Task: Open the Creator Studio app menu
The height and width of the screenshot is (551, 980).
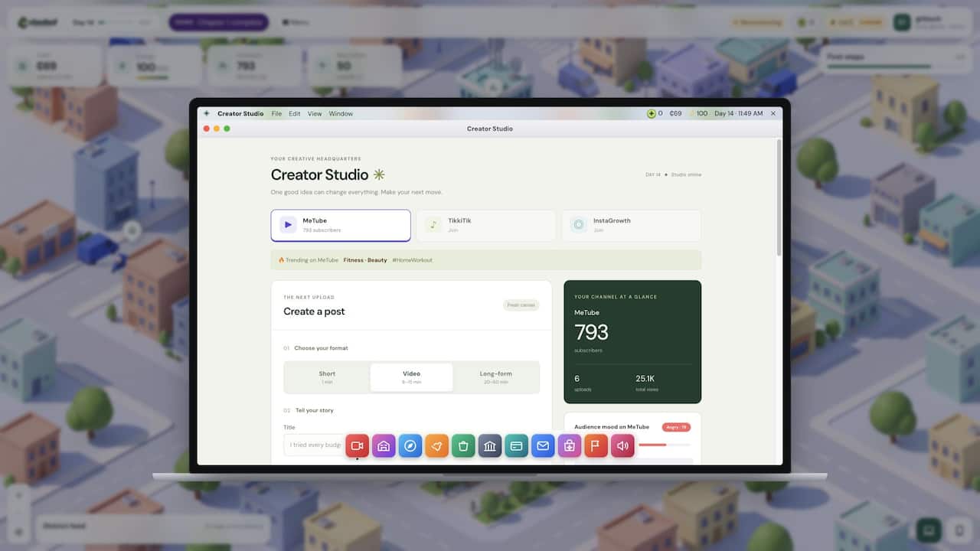Action: click(x=240, y=113)
